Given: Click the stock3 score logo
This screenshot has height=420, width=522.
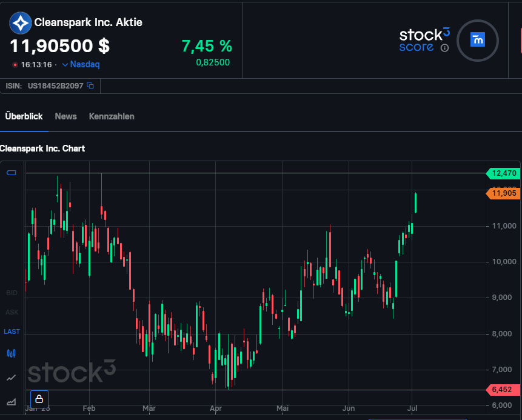Looking at the screenshot, I should (424, 39).
